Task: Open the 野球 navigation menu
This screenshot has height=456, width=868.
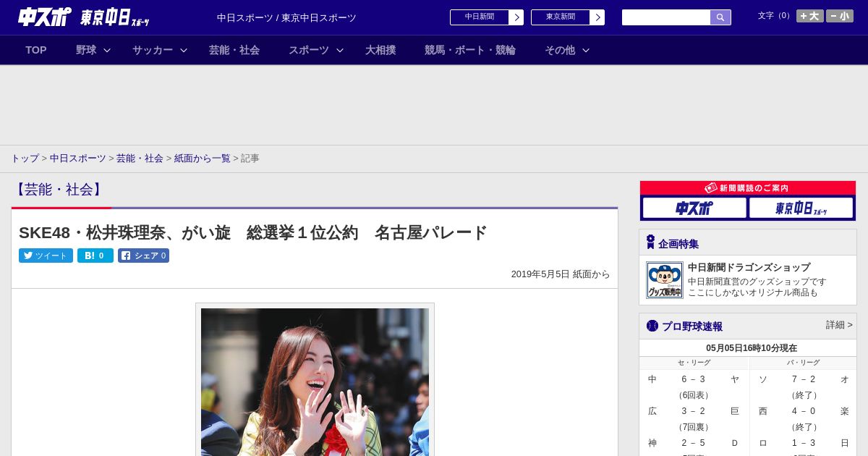Action: coord(86,50)
